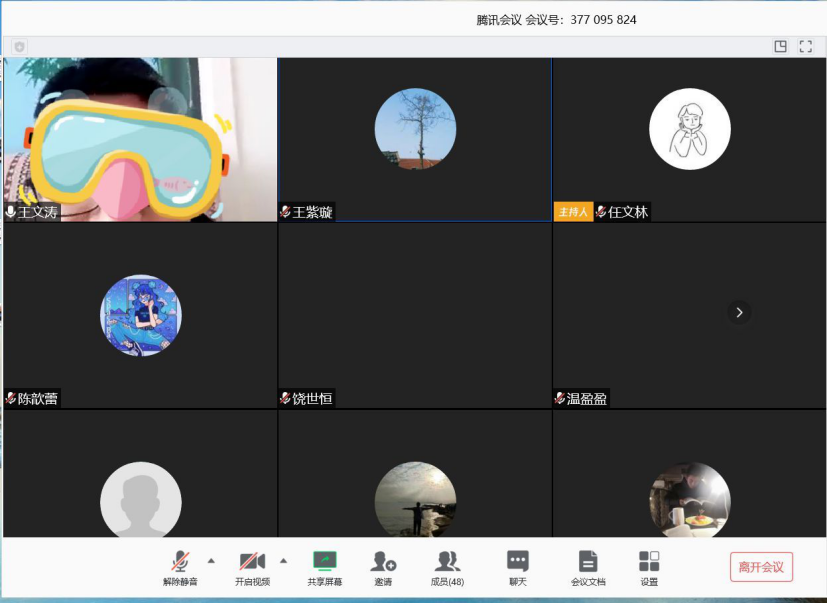Switch the video layout via top-right layout icon

781,47
